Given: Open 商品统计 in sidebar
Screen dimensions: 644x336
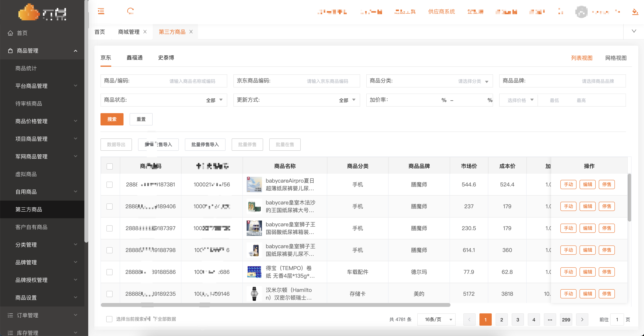Looking at the screenshot, I should 26,68.
